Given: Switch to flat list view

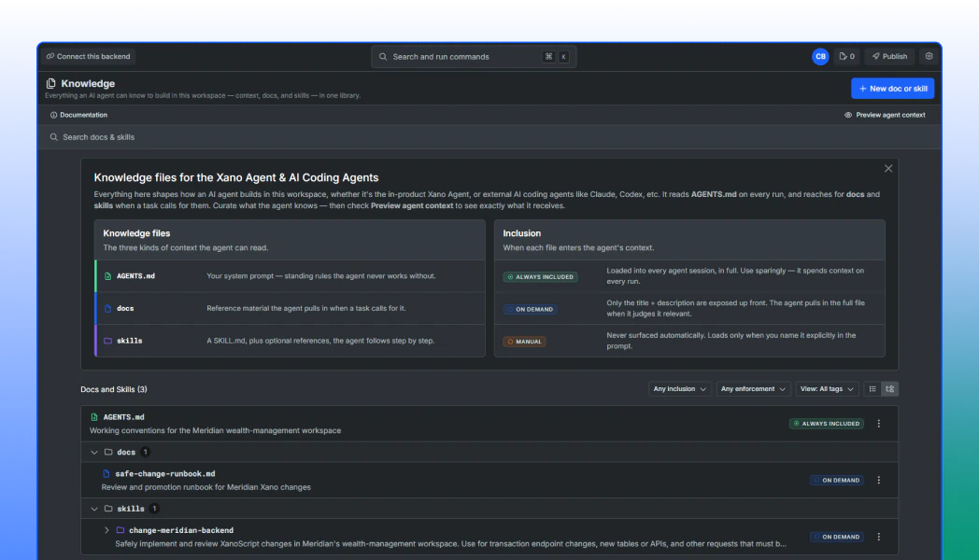Looking at the screenshot, I should point(873,389).
